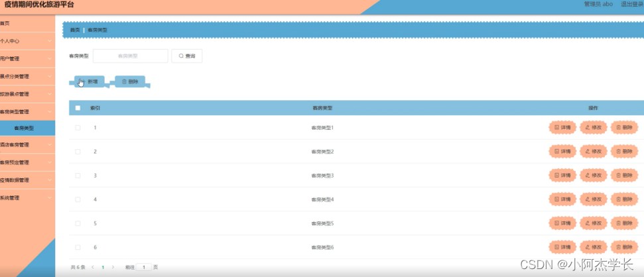Focus the 客房类型 search input field

click(x=130, y=56)
